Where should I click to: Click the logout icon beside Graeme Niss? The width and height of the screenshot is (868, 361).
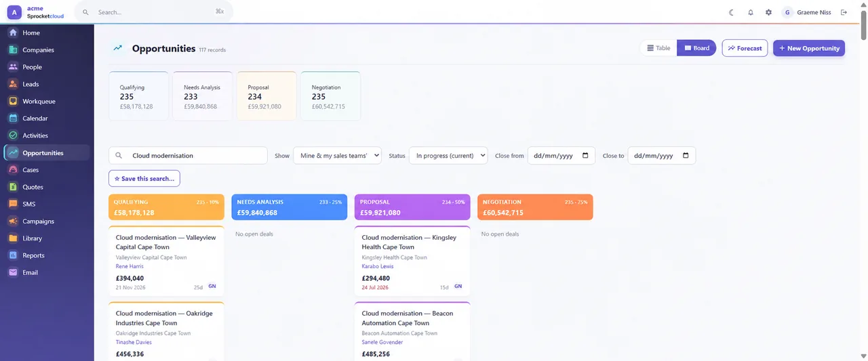[844, 12]
